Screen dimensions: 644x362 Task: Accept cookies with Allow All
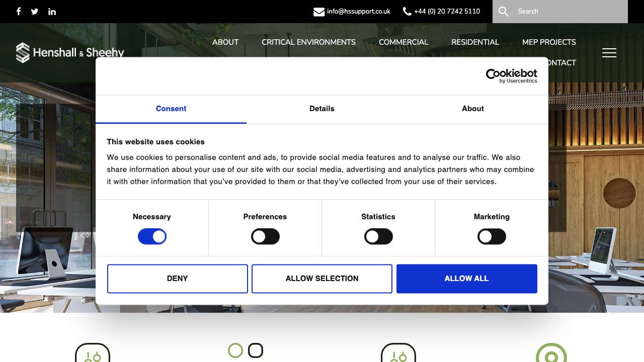[466, 279]
